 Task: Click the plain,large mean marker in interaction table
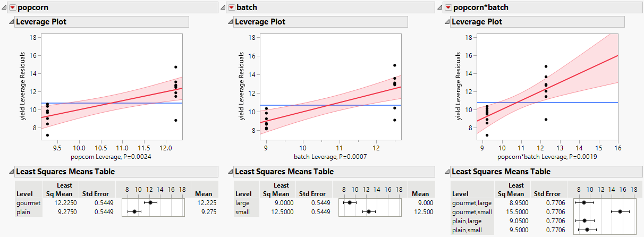tap(584, 221)
